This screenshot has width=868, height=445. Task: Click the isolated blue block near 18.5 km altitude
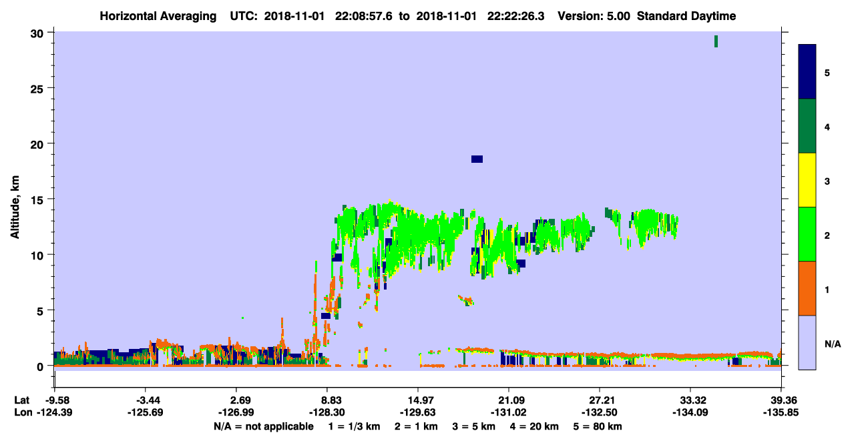[477, 159]
